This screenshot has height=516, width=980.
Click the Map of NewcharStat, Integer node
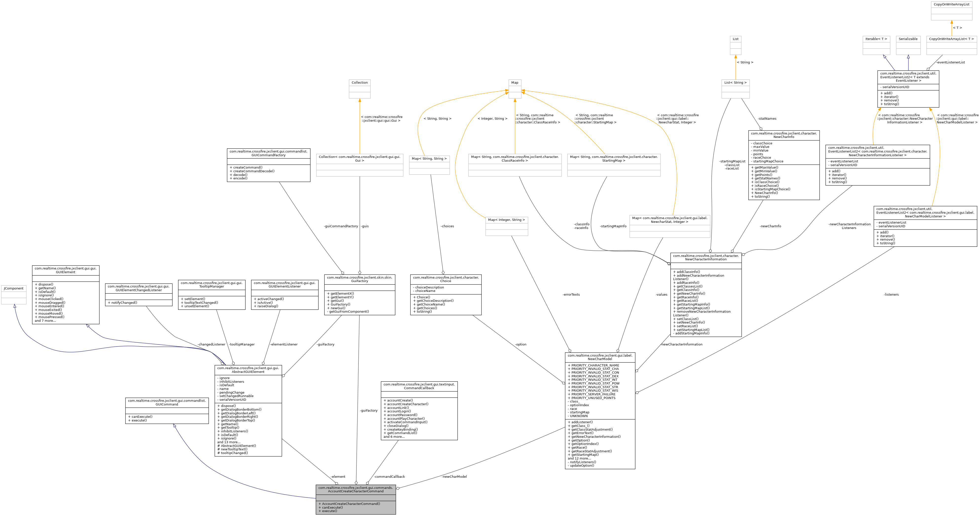(x=669, y=226)
